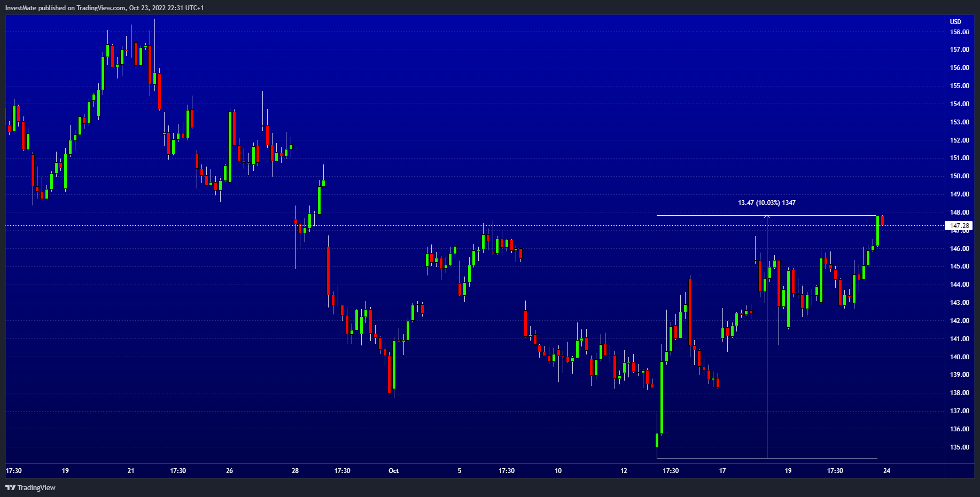The height and width of the screenshot is (497, 980).
Task: Click the 143.00 price axis label
Action: [960, 303]
